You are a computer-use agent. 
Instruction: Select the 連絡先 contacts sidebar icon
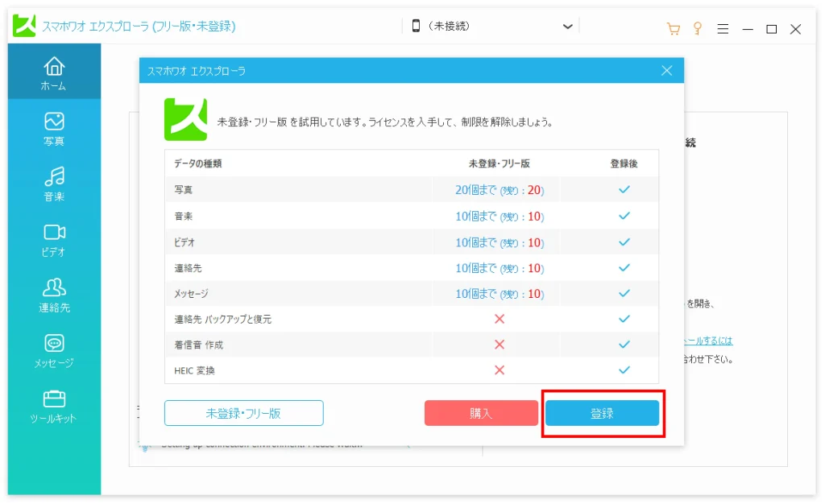[x=54, y=295]
